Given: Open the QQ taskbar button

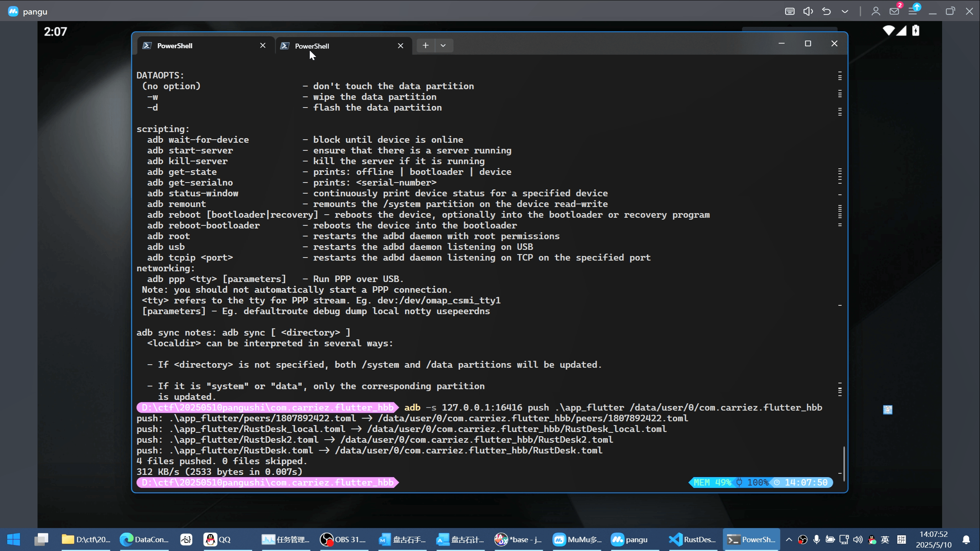Looking at the screenshot, I should pos(217,540).
